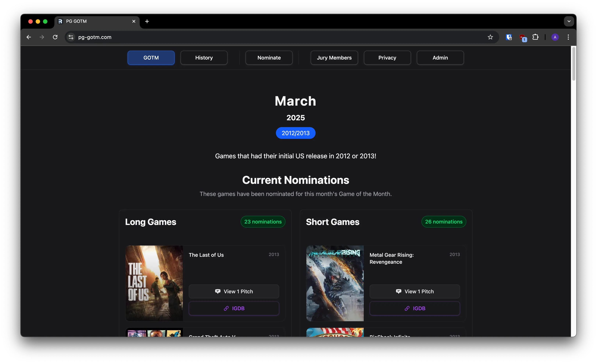Switch to the Jury Members section

pos(334,58)
